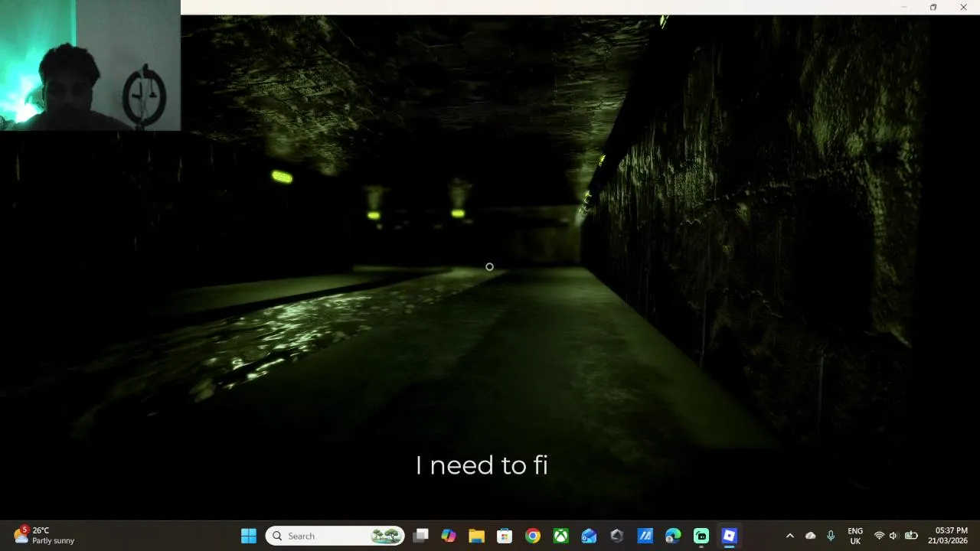This screenshot has width=980, height=551.
Task: Open File Explorer from the taskbar
Action: tap(477, 536)
